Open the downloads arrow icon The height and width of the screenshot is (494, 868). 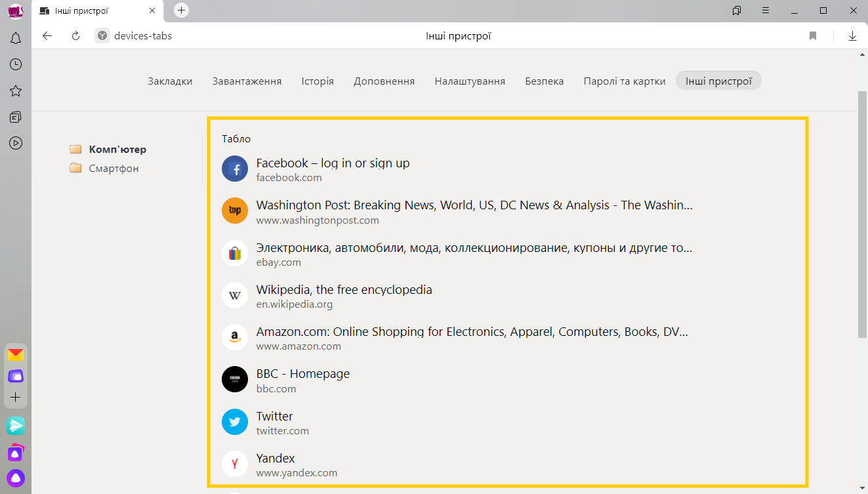coord(852,36)
